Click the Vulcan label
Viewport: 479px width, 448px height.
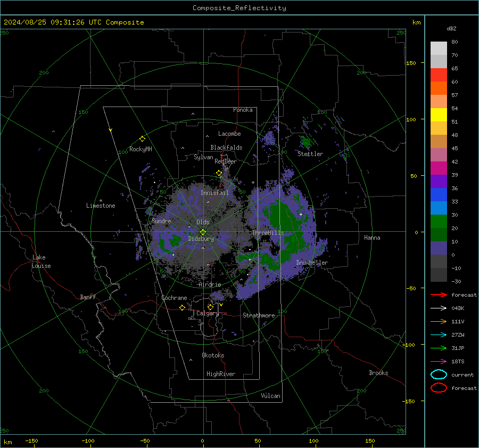point(270,396)
